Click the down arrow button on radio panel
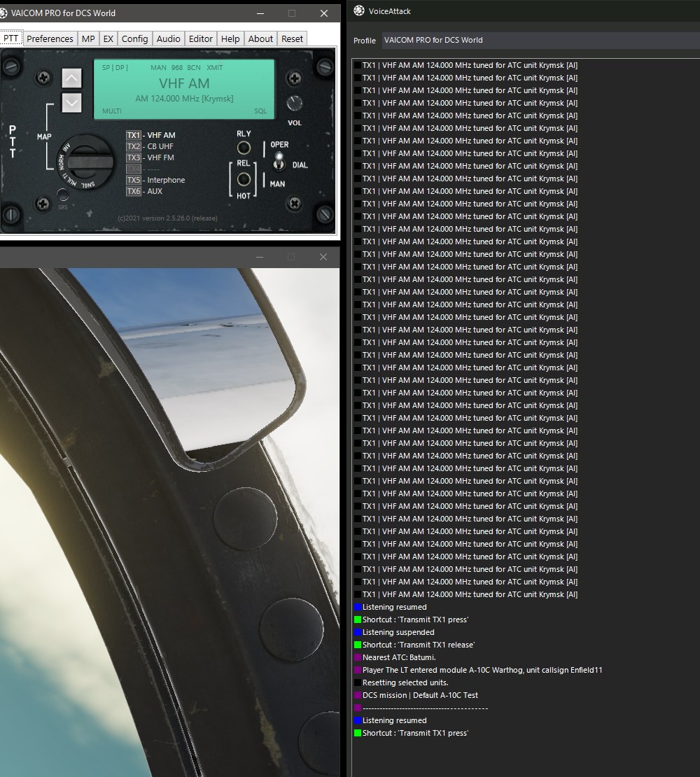Viewport: 700px width, 777px height. click(x=71, y=103)
